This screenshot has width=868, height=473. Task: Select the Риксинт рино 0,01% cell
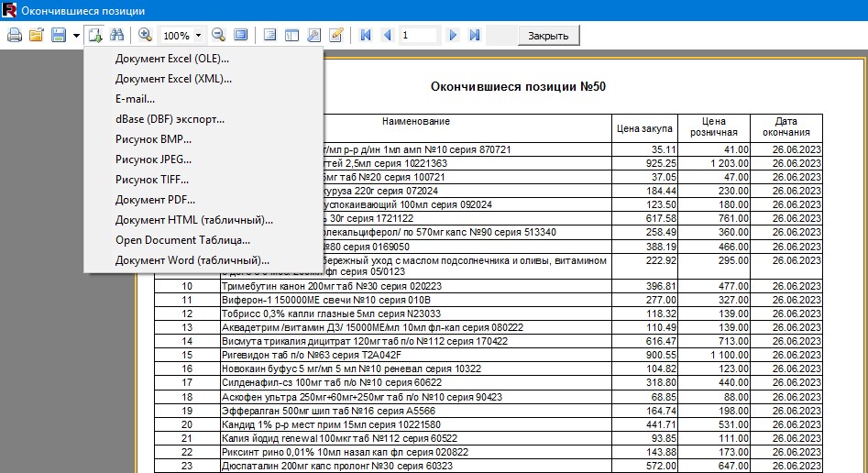[416, 453]
